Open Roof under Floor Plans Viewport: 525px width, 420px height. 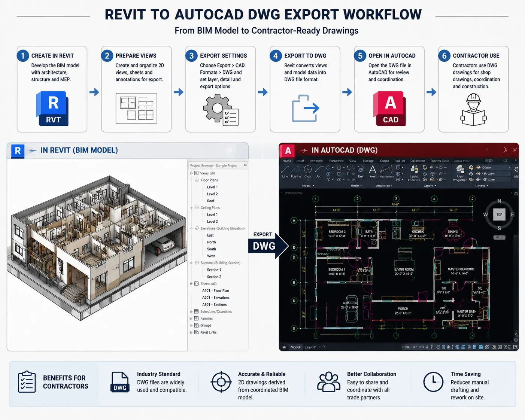tap(211, 201)
